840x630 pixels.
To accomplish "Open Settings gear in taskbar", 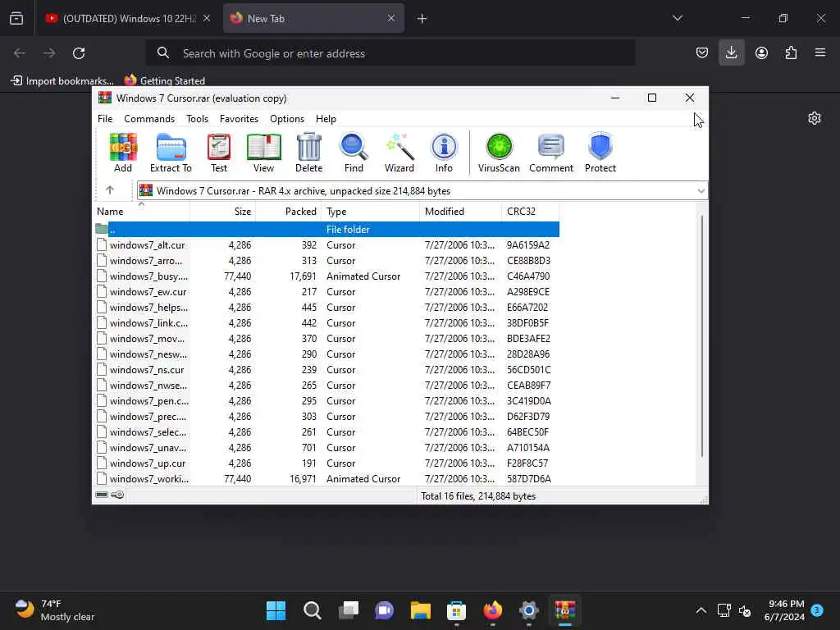I will (x=529, y=610).
